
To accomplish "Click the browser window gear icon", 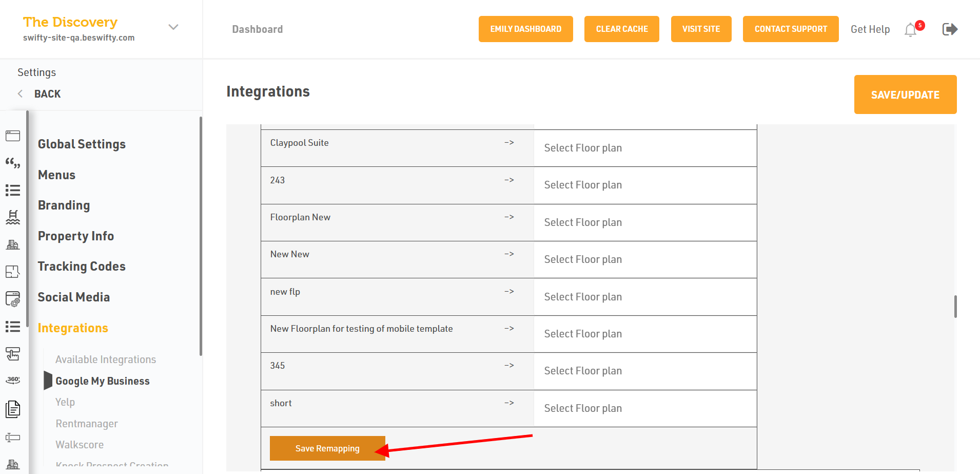I will pyautogui.click(x=13, y=299).
